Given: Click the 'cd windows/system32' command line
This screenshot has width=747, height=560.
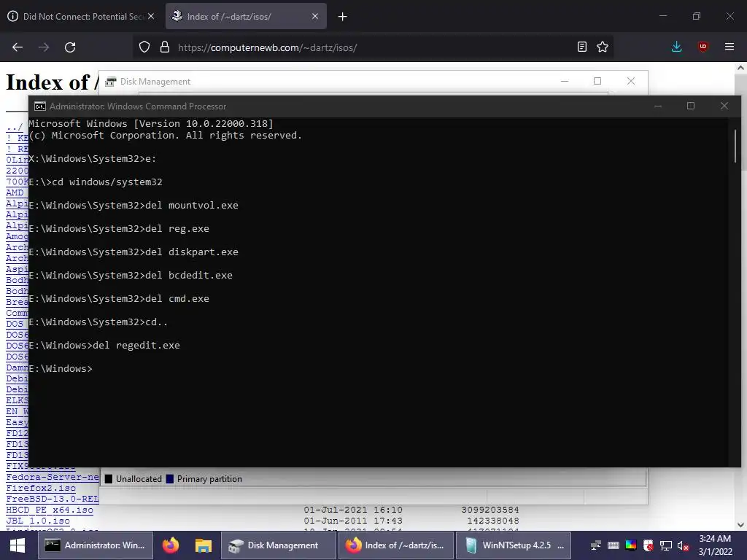Looking at the screenshot, I should point(96,182).
